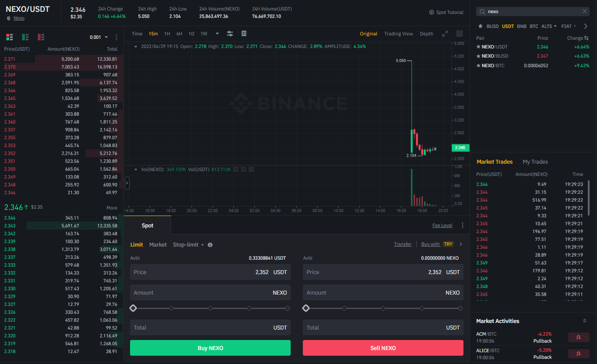
Task: Open the ALTS market dropdown
Action: pyautogui.click(x=549, y=26)
